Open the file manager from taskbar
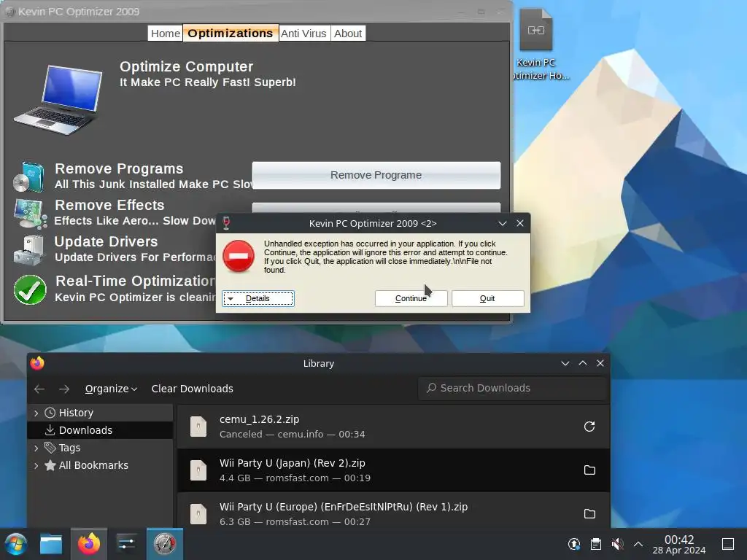 pos(51,544)
